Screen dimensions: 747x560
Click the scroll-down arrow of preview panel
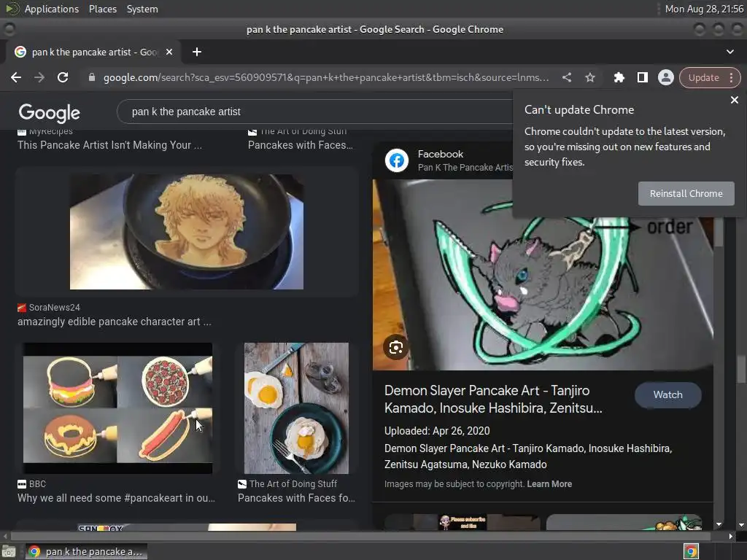719,524
